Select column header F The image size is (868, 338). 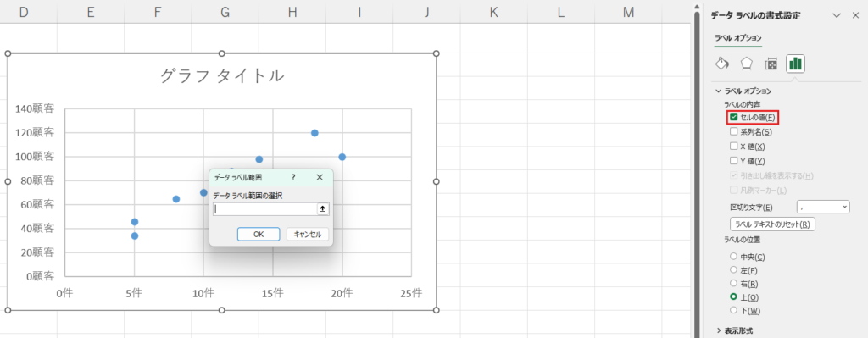pos(158,12)
